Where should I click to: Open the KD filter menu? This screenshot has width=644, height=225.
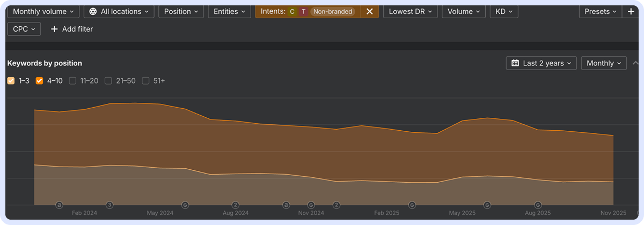(503, 11)
